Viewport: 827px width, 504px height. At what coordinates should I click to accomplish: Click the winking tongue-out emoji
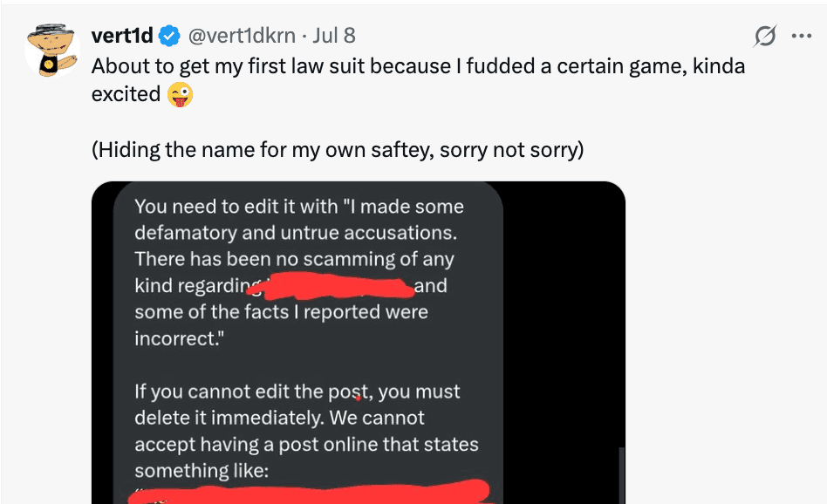(x=180, y=95)
